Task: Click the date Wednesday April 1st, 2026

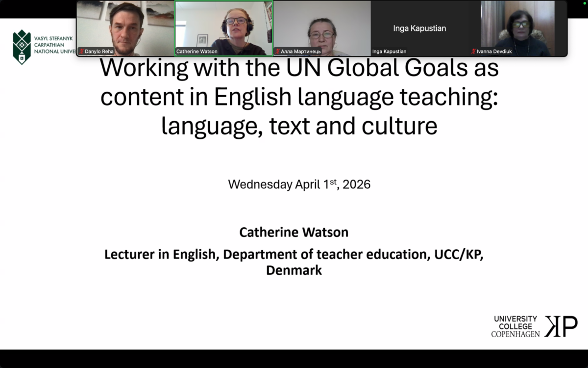Action: pyautogui.click(x=299, y=184)
